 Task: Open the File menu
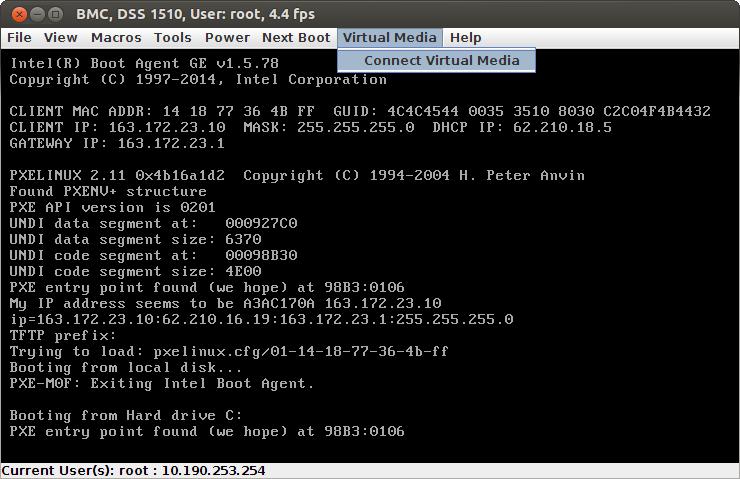(19, 38)
